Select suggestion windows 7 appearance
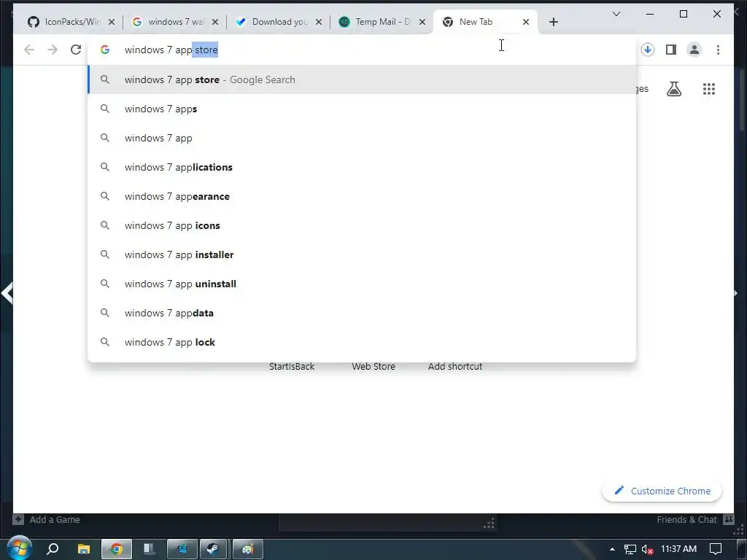The width and height of the screenshot is (747, 560). tap(362, 196)
